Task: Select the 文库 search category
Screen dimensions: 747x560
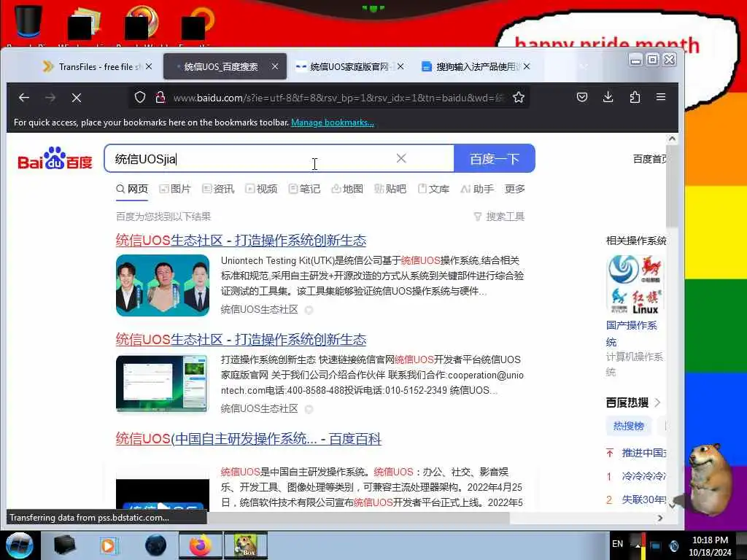Action: click(x=433, y=189)
